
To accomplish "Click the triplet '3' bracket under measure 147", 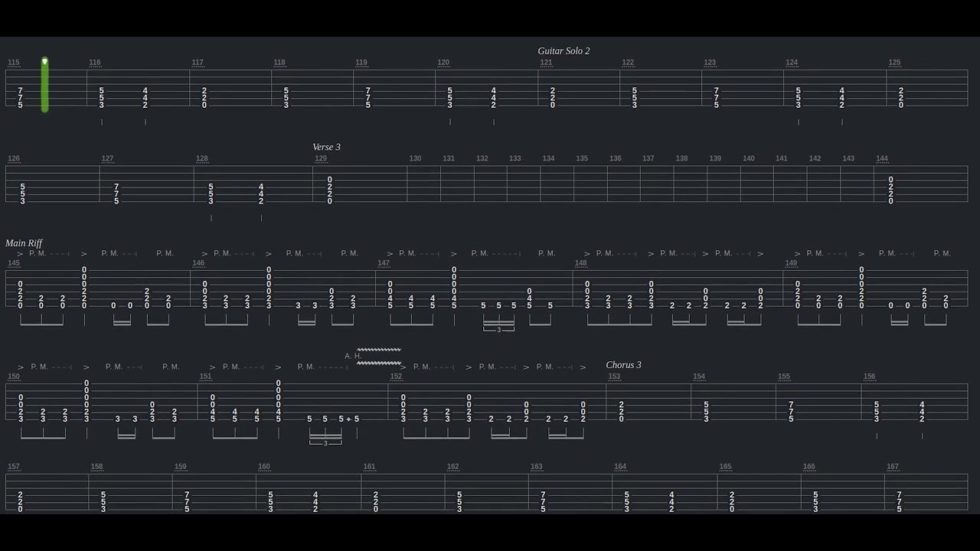I will coord(498,330).
